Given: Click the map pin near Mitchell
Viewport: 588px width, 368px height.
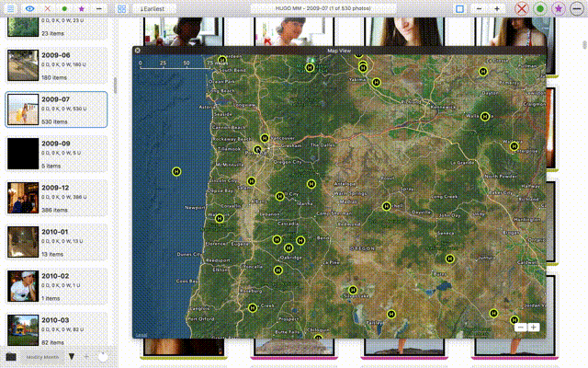Looking at the screenshot, I should (x=386, y=206).
